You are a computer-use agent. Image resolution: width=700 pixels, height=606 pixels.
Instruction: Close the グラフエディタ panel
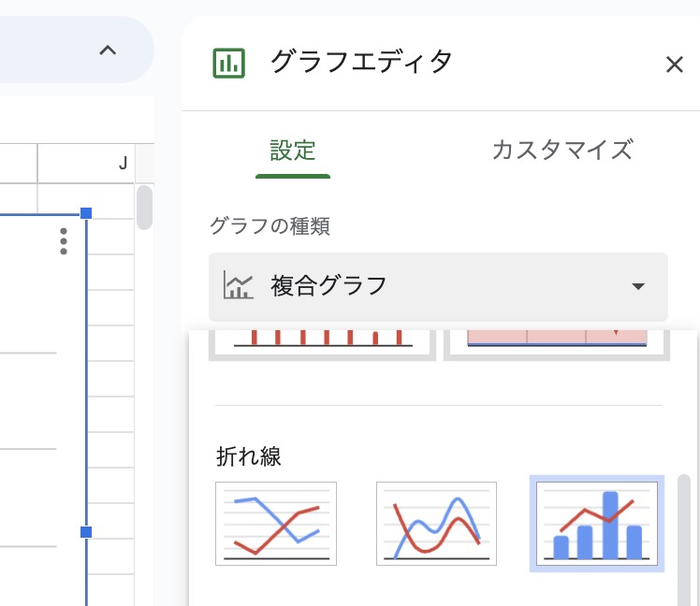click(674, 65)
